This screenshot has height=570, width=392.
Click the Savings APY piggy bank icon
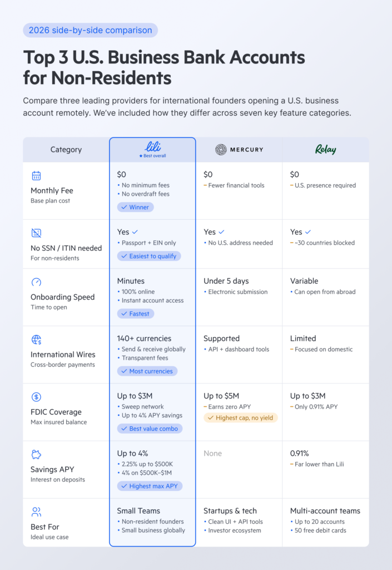[36, 454]
